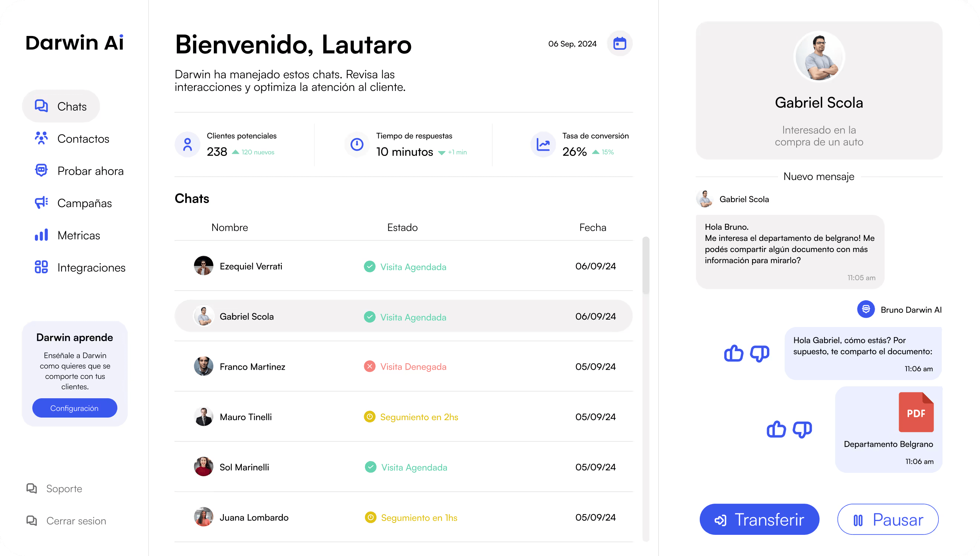This screenshot has height=556, width=980.
Task: Click the Clientes potenciales person icon
Action: click(187, 144)
